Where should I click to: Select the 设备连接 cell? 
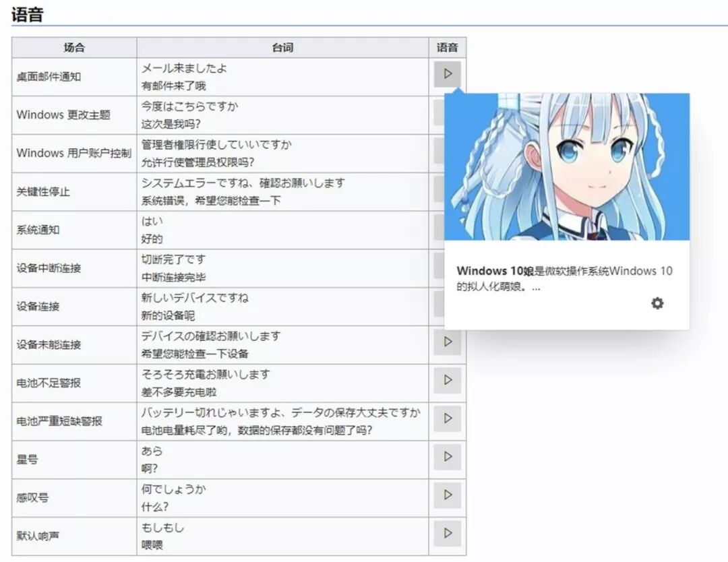[74, 307]
